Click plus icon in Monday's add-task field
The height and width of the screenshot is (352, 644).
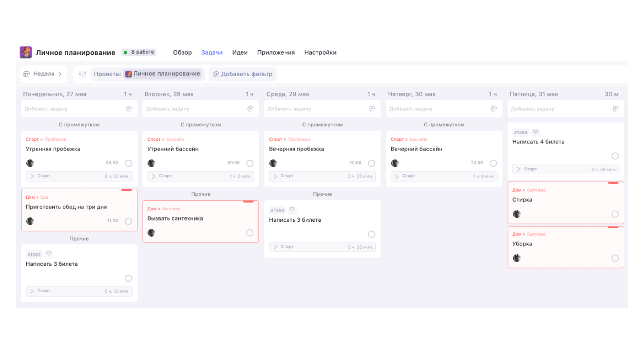(x=129, y=109)
